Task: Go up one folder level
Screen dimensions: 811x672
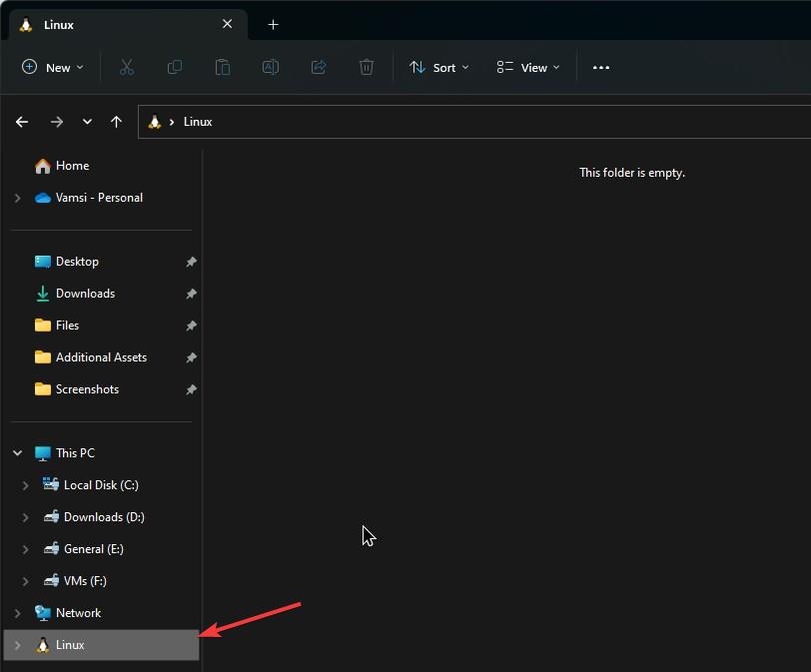Action: [x=116, y=122]
